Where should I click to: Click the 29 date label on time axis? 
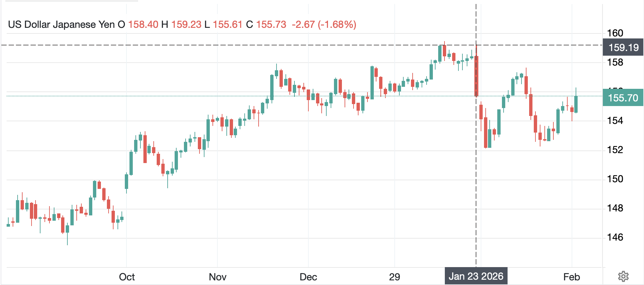pyautogui.click(x=394, y=277)
